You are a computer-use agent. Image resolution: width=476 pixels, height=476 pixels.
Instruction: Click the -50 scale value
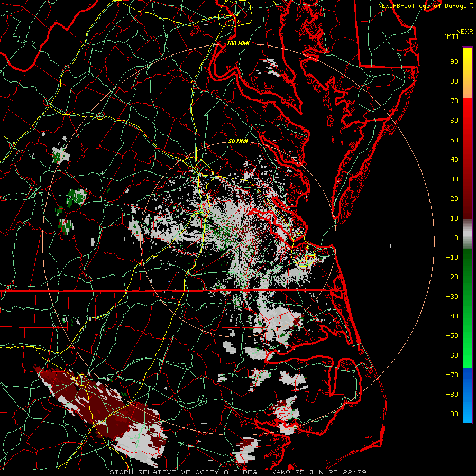tap(452, 336)
